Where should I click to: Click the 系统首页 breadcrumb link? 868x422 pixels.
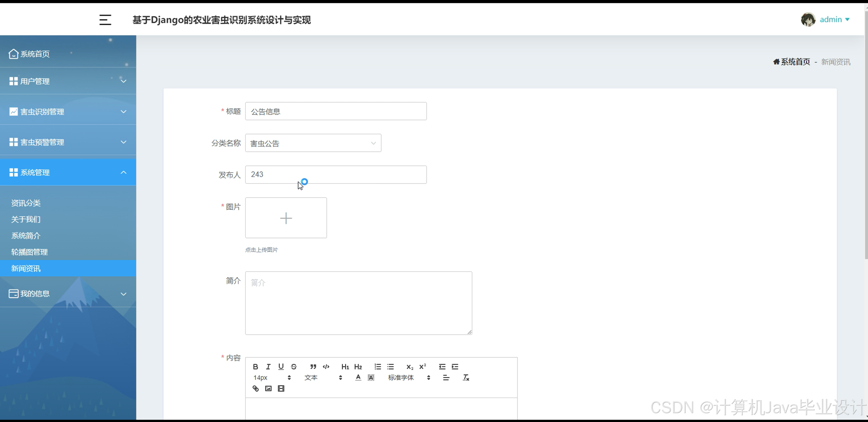796,62
